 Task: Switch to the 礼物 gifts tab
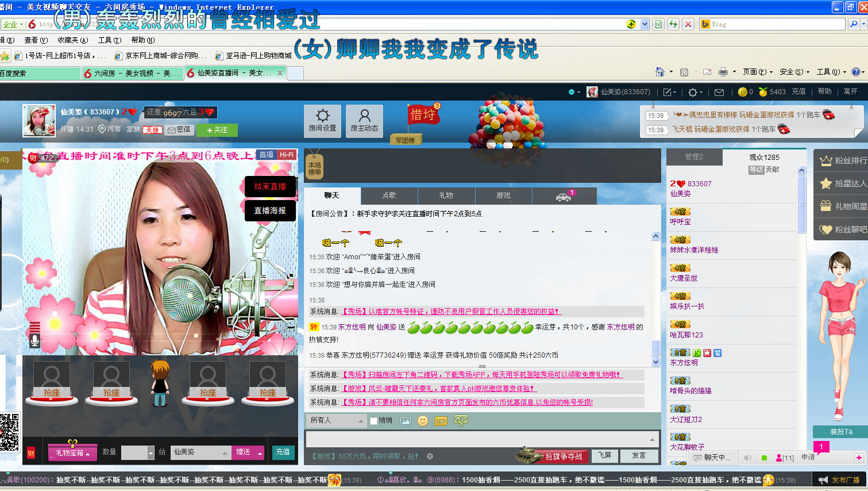pyautogui.click(x=446, y=195)
